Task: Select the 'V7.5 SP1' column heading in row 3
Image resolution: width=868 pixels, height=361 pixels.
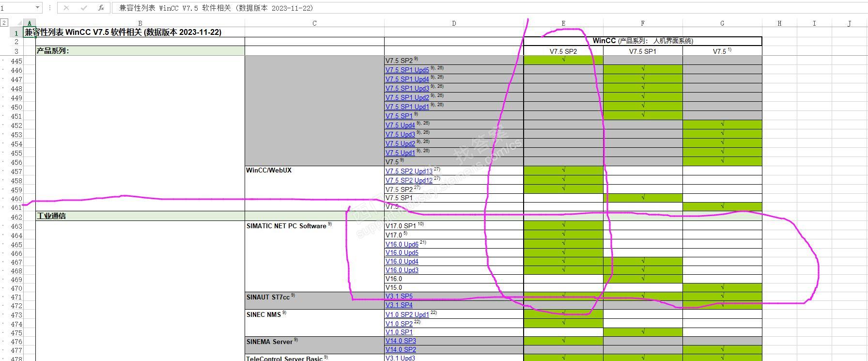Action: click(x=643, y=51)
